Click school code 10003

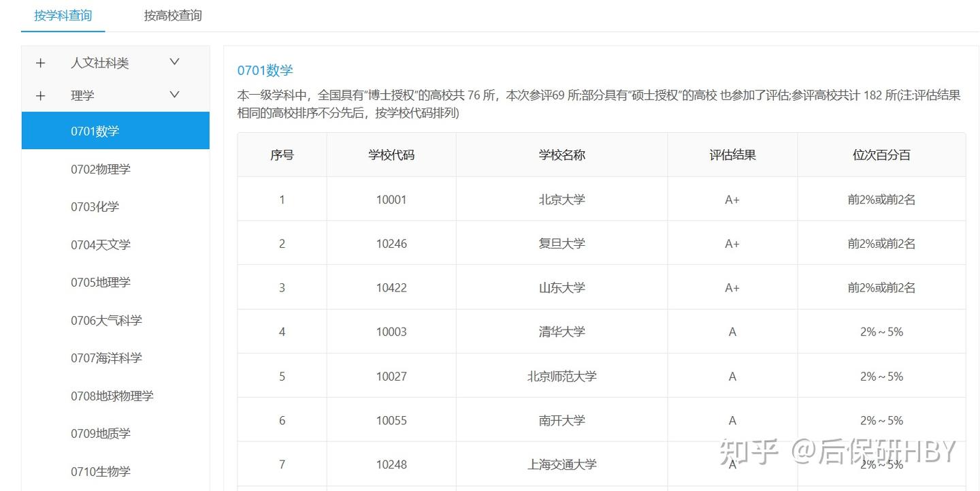pyautogui.click(x=391, y=332)
